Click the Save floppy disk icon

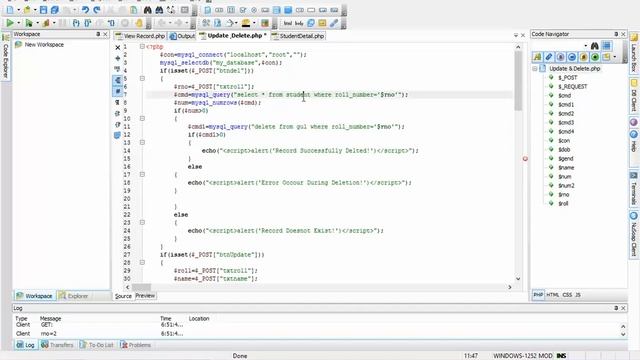point(43,10)
